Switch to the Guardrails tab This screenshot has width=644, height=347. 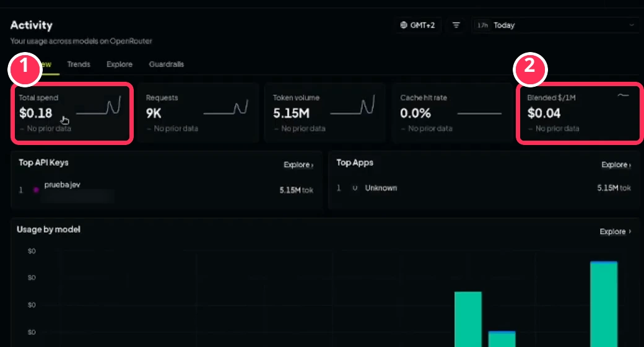(167, 64)
